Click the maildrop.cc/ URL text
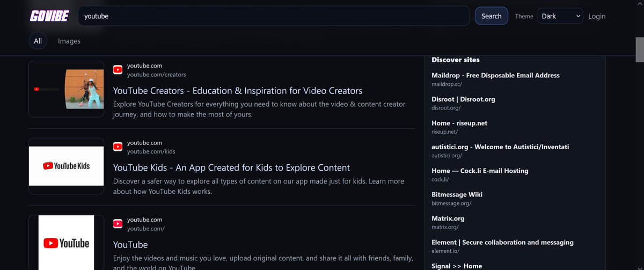Screen dimensions: 644x270 [447, 84]
